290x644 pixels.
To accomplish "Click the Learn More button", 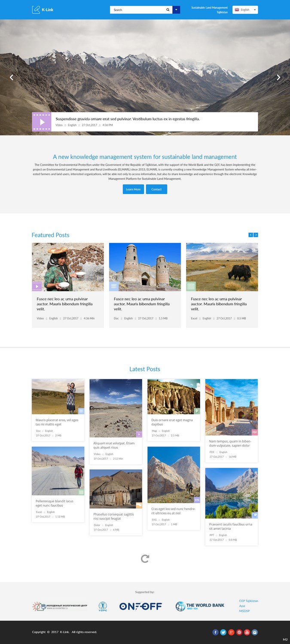I will [x=133, y=189].
